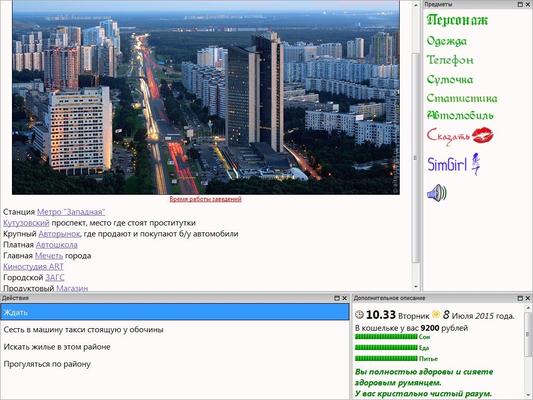Open the Сумочка handbag item
Viewport: 533px width, 400px height.
tap(450, 80)
